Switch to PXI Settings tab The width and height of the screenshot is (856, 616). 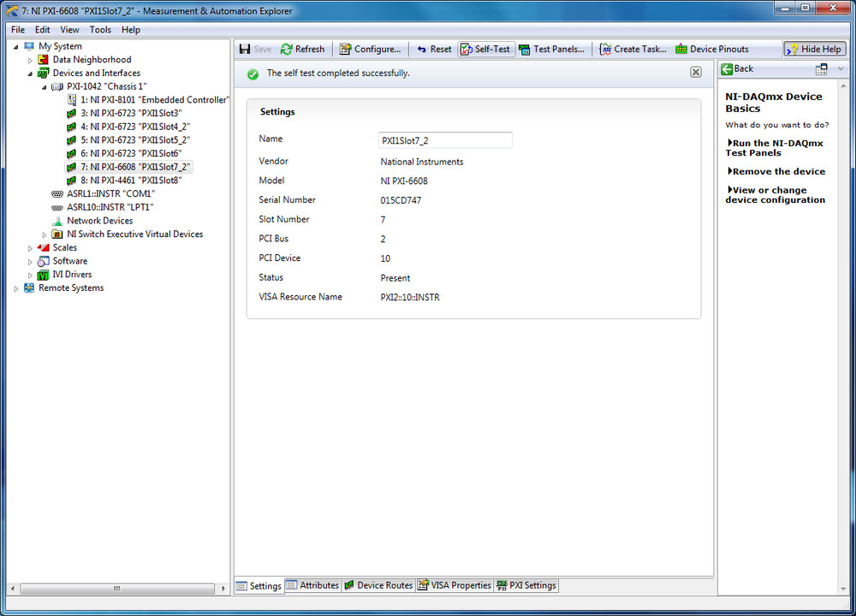[526, 585]
